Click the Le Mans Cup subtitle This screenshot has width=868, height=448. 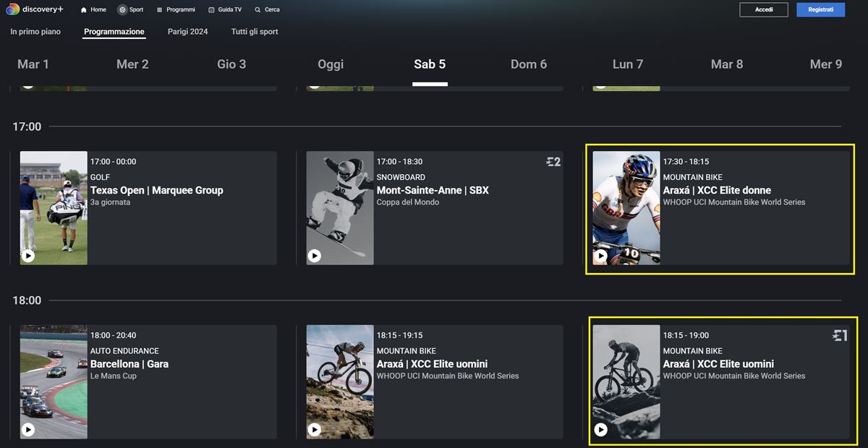[x=114, y=376]
